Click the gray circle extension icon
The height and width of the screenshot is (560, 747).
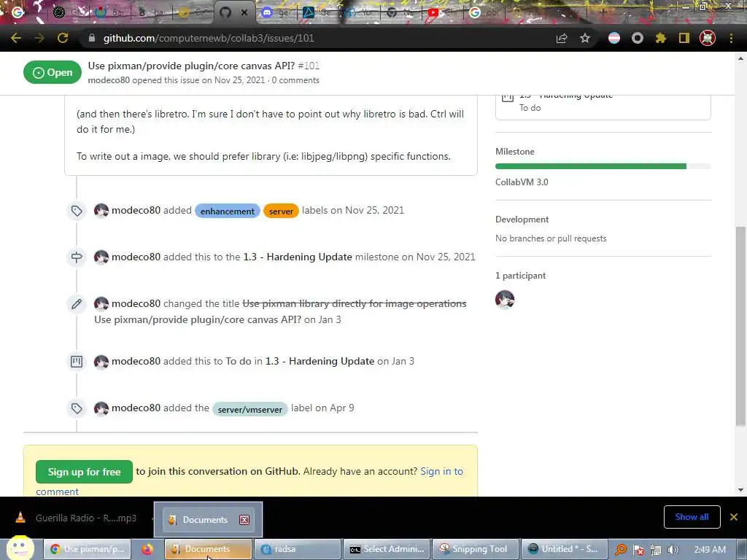click(638, 38)
